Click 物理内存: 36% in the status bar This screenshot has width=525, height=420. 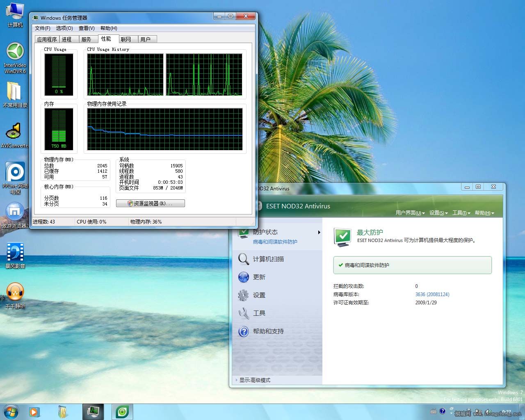146,222
